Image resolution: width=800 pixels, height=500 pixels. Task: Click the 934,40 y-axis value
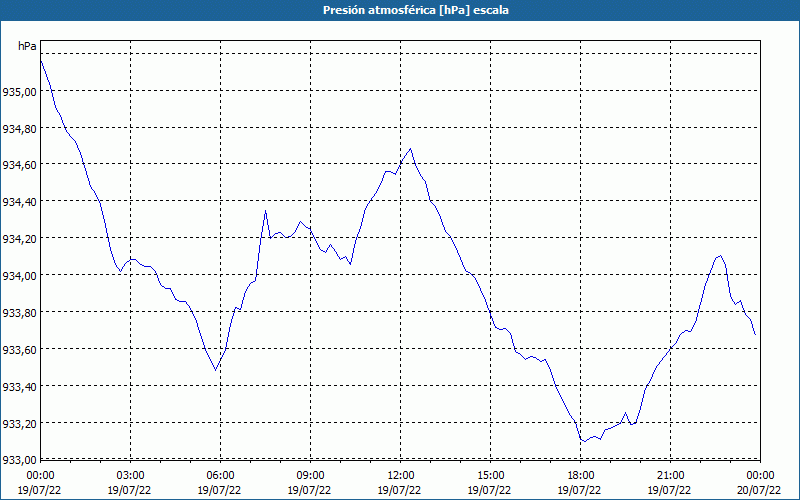click(x=19, y=202)
